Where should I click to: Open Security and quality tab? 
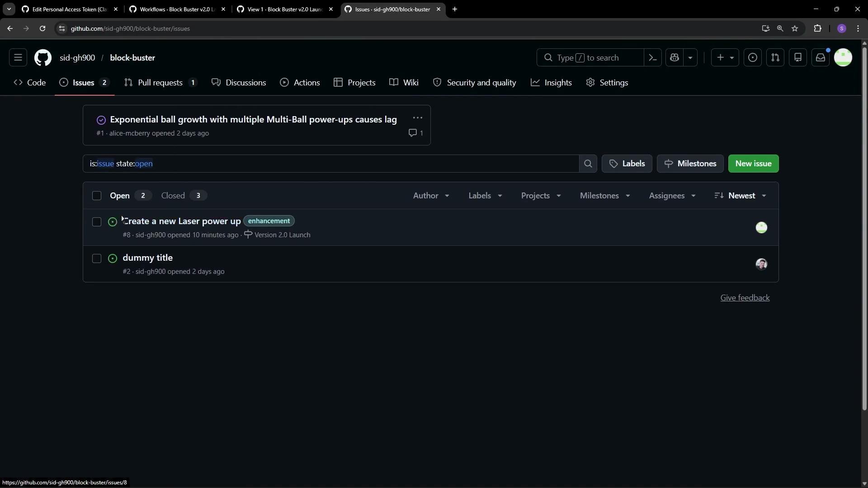(x=475, y=83)
